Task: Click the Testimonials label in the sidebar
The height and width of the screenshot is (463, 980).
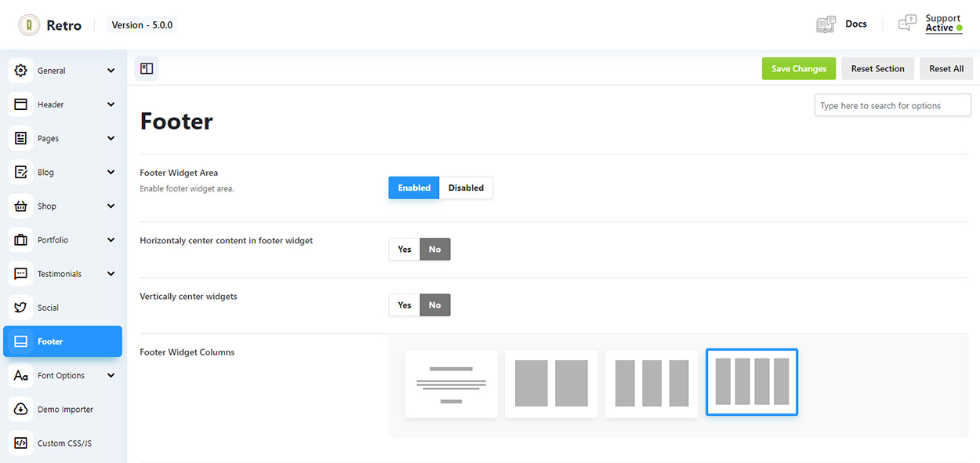Action: pos(60,274)
